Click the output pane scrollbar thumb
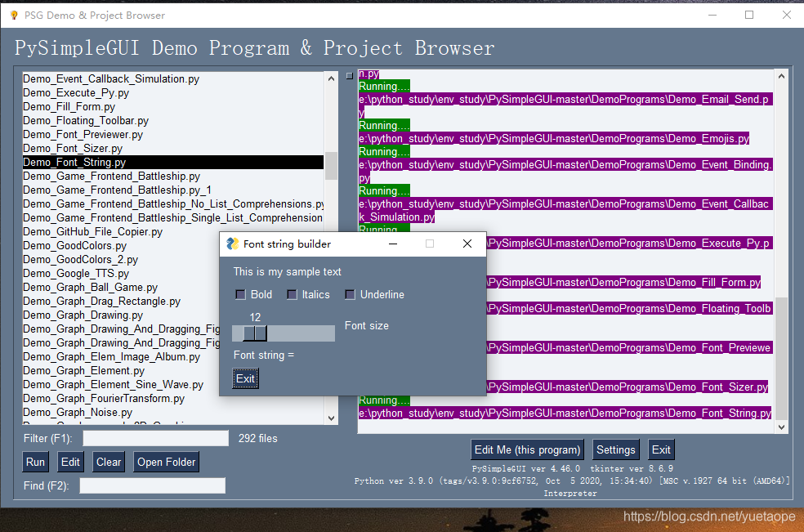Viewport: 804px width, 532px height. 781,359
